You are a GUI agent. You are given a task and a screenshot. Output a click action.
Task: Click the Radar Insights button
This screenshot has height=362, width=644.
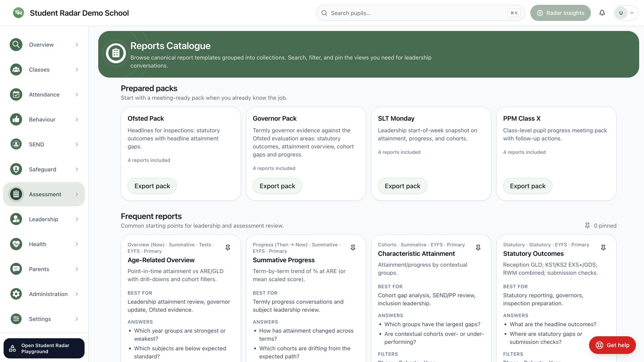click(x=560, y=13)
